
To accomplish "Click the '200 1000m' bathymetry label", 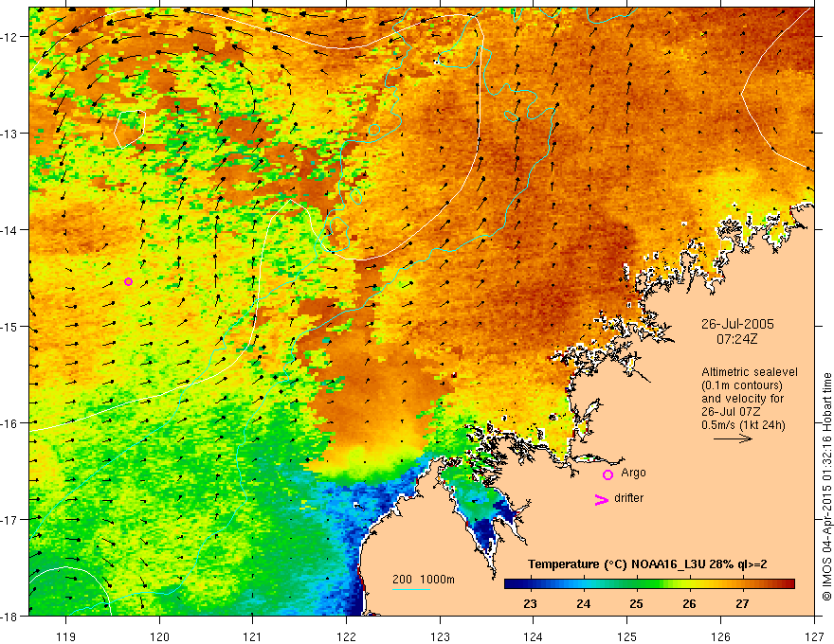I will [424, 580].
